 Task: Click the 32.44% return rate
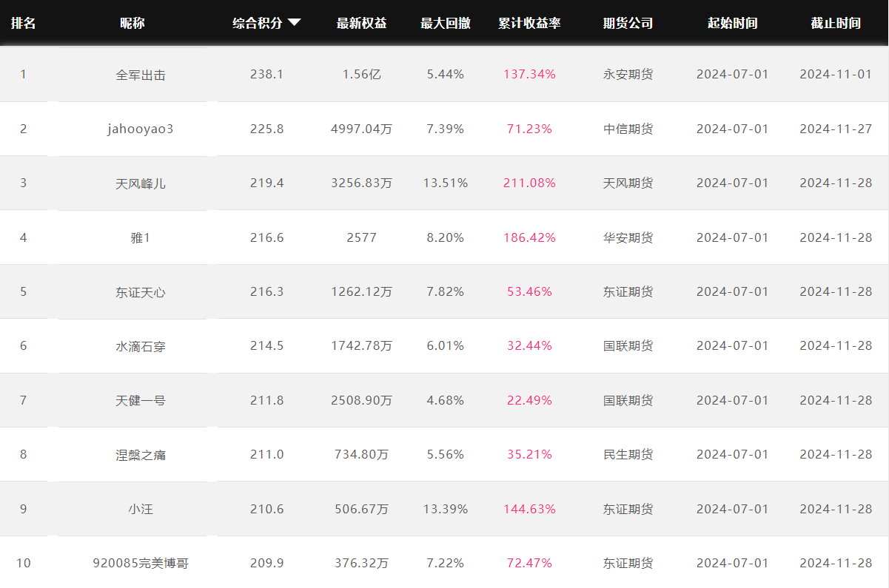click(x=529, y=345)
